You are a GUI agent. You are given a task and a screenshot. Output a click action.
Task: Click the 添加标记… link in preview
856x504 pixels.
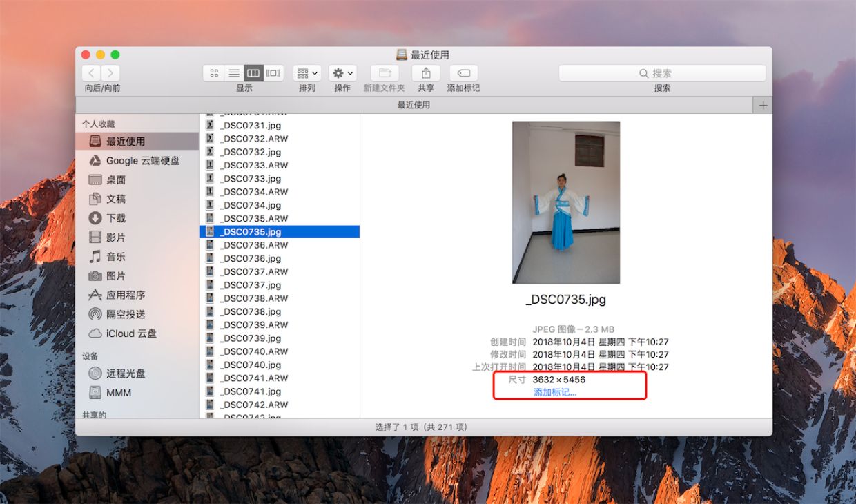pos(555,392)
